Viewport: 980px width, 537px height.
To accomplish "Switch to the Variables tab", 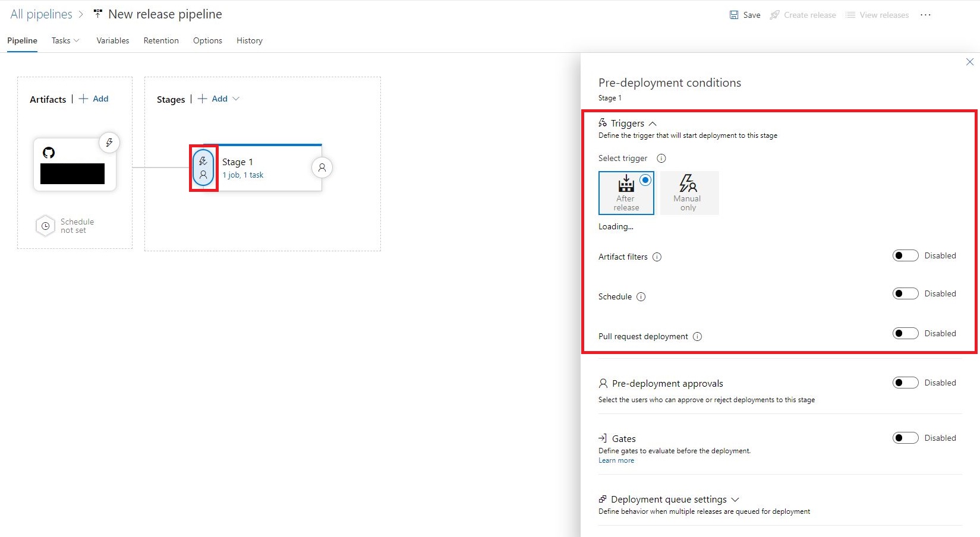I will [113, 40].
